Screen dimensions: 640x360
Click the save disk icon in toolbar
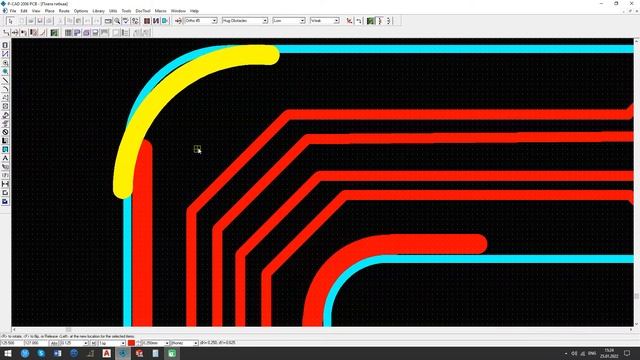[40, 21]
